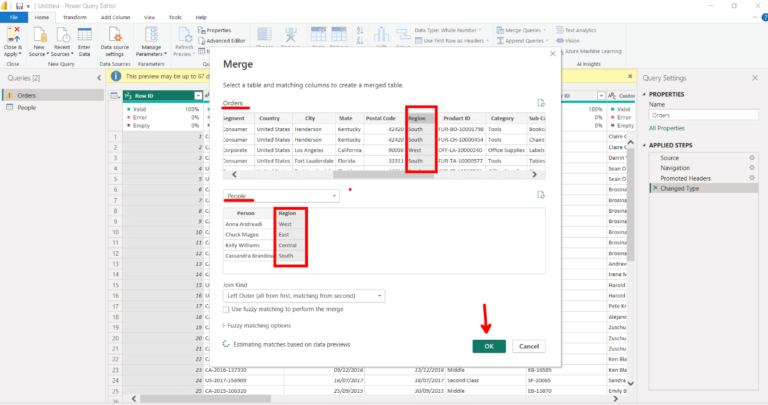Open Data Type: Whole Number dropdown
768x405 pixels.
(x=448, y=30)
